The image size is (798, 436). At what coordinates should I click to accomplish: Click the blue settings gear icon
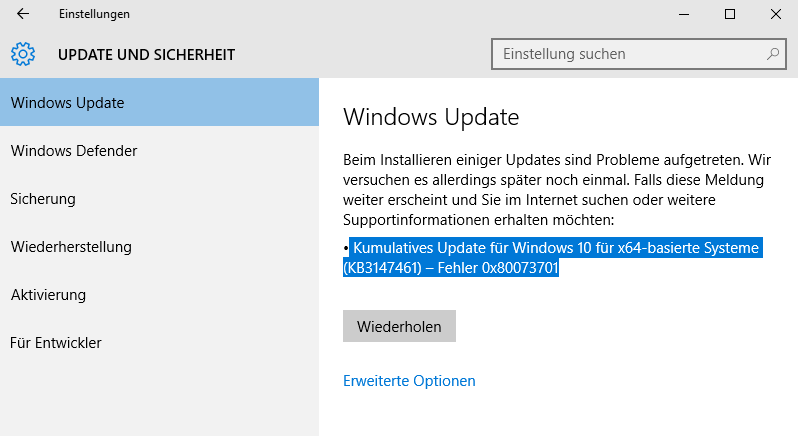[x=23, y=54]
